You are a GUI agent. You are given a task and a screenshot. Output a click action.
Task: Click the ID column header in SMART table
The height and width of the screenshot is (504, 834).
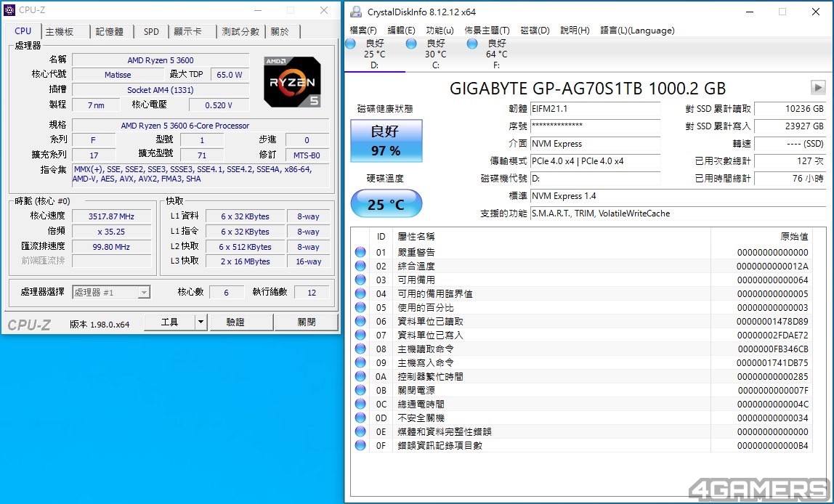point(381,237)
